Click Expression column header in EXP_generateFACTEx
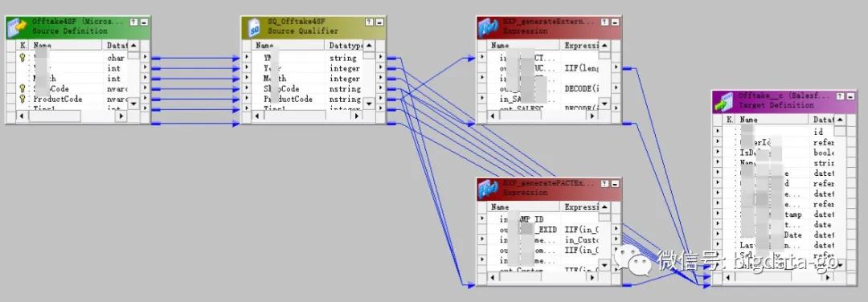 pos(580,207)
